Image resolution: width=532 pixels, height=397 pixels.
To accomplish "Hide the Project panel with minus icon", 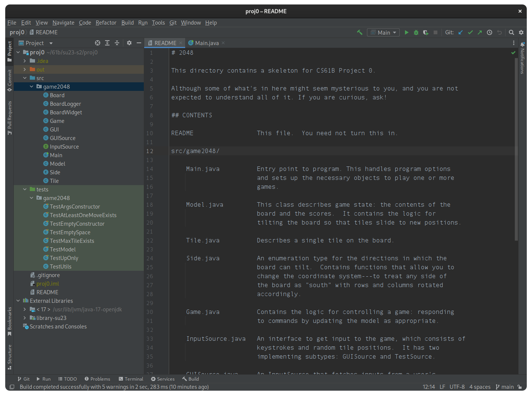I will [139, 43].
